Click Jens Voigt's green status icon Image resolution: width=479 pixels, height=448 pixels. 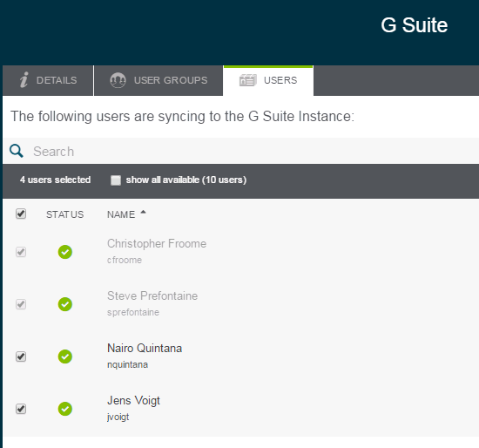pyautogui.click(x=65, y=409)
